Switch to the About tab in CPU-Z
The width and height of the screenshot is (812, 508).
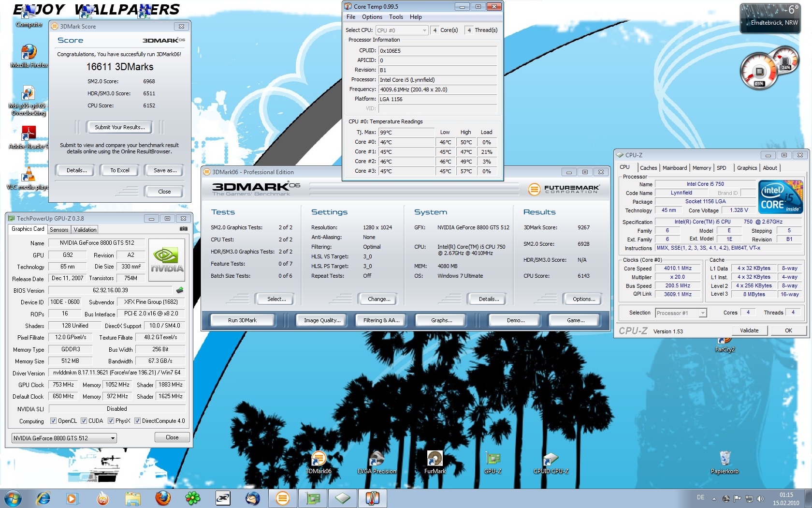[770, 168]
